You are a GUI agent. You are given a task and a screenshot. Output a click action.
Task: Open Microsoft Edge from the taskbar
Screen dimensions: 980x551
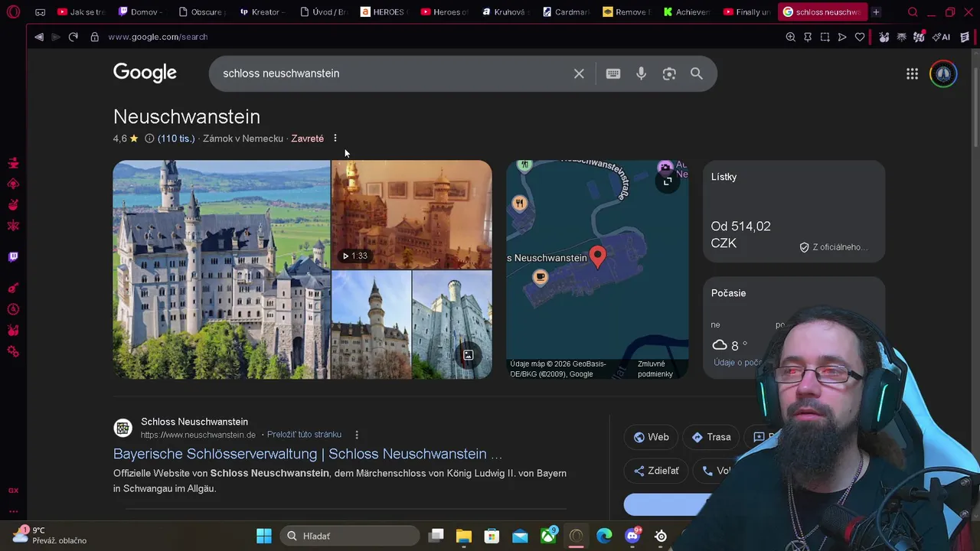604,536
